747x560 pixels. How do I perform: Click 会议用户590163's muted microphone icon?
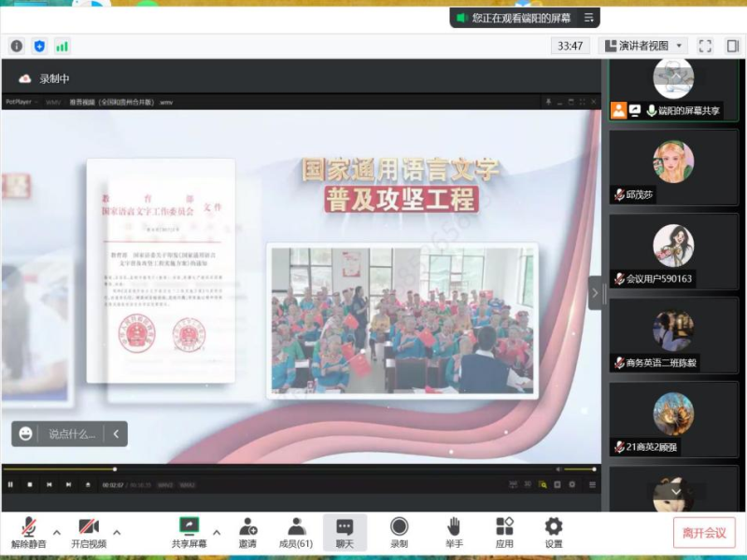click(x=619, y=278)
